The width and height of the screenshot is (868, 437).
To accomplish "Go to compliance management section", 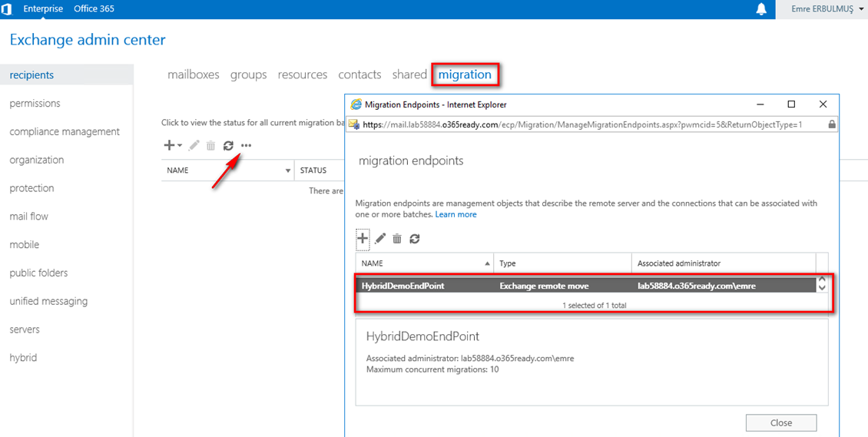I will 65,131.
